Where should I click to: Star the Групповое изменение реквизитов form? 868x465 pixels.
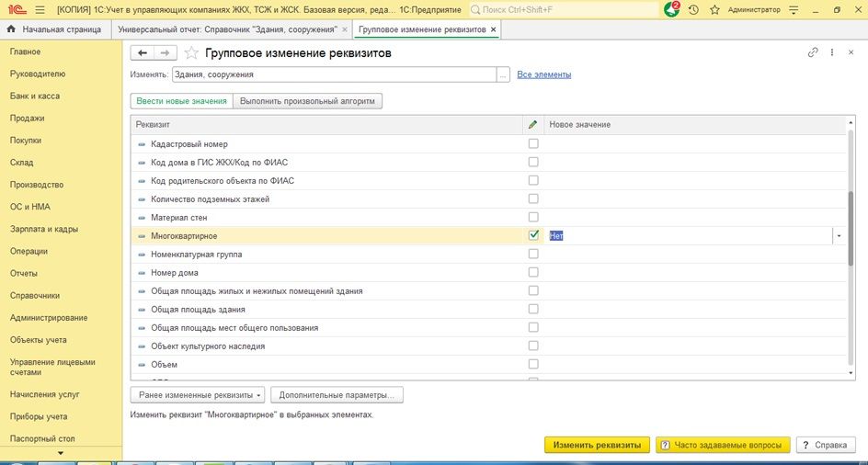point(191,53)
